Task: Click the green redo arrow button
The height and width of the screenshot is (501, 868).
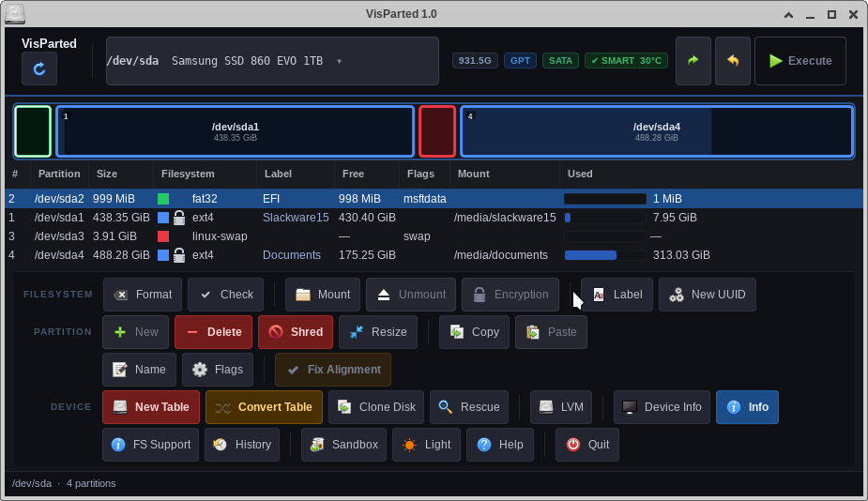Action: tap(693, 61)
